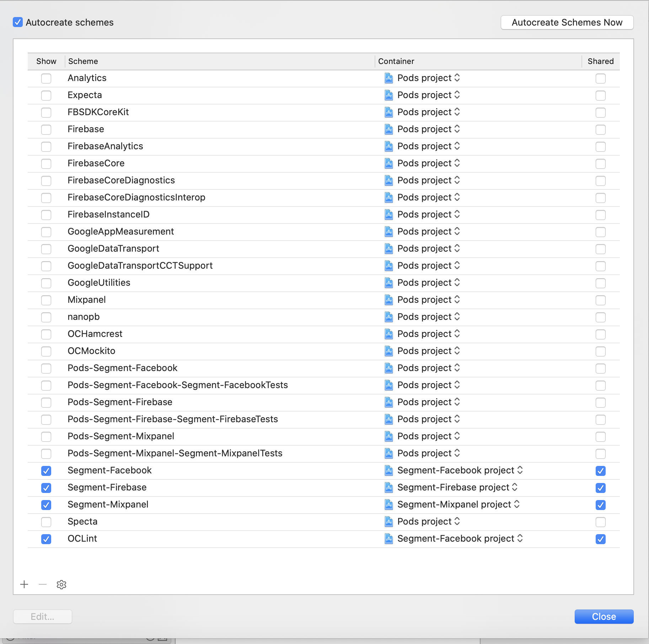The width and height of the screenshot is (649, 644).
Task: Select the GoogleAppMeasurement scheme name
Action: click(121, 231)
